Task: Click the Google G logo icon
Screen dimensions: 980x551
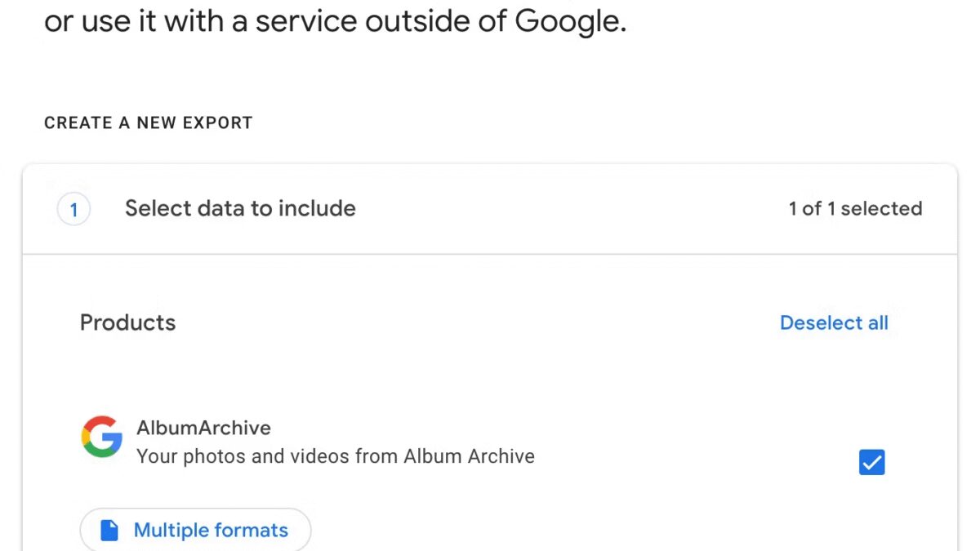Action: [102, 437]
